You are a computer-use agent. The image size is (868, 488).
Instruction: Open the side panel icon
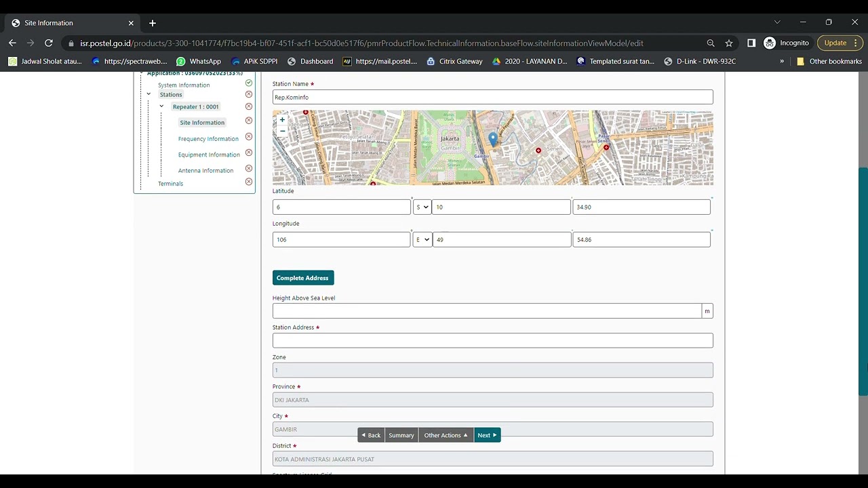point(751,43)
